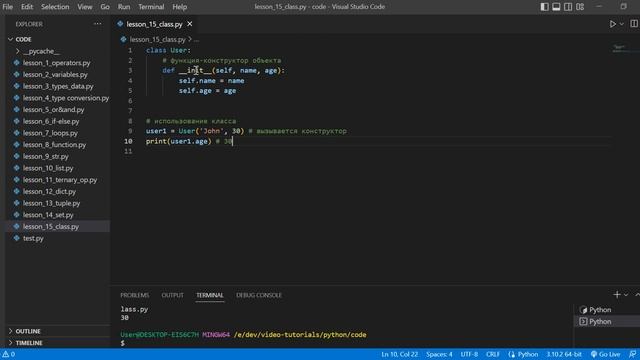
Task: Open breadcrumb ellipsis symbol picker
Action: 197,40
